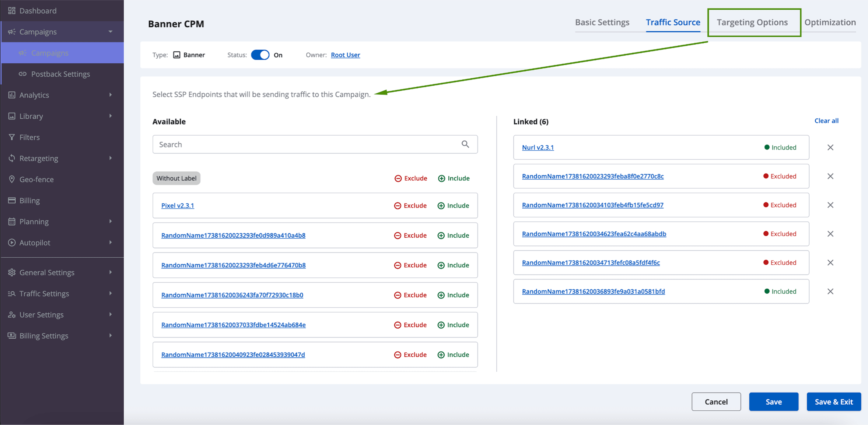This screenshot has width=868, height=425.
Task: Open the Targeting Options tab
Action: click(x=752, y=22)
